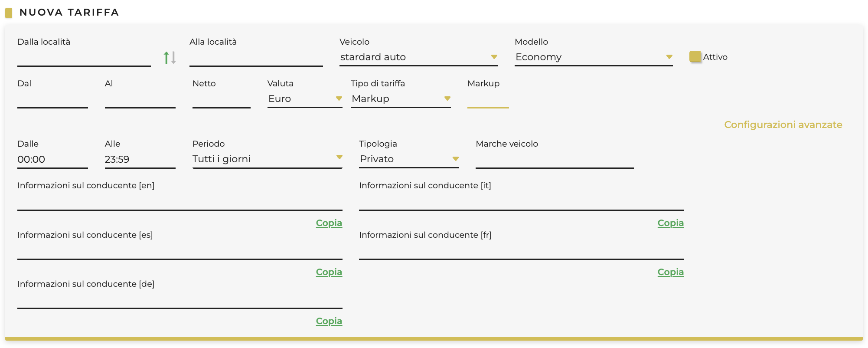Open the Valuta dropdown set to Euro
Screen dimensions: 868x348
[305, 99]
